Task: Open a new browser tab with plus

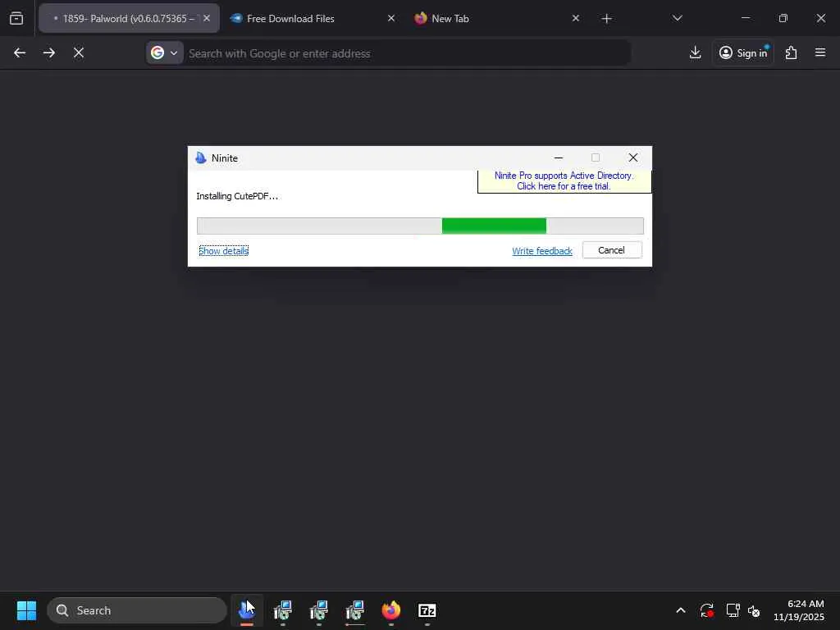Action: (606, 19)
